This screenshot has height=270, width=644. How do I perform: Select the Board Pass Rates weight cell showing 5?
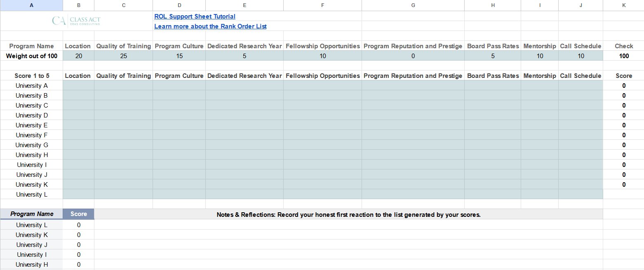coord(493,56)
